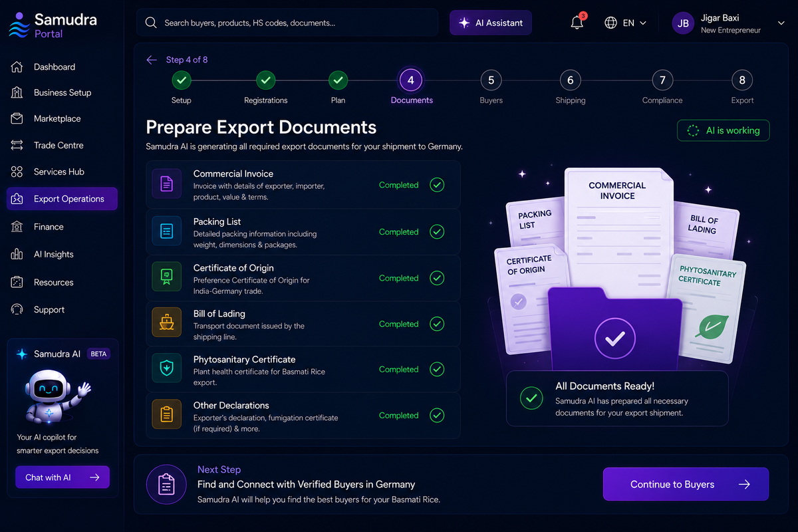Open the Finance sidebar item

click(x=62, y=227)
